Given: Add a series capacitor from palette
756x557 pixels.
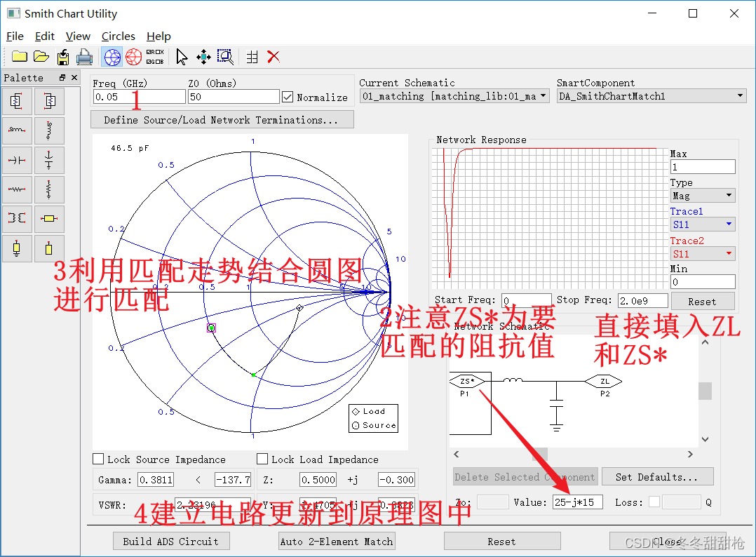Looking at the screenshot, I should (x=17, y=160).
